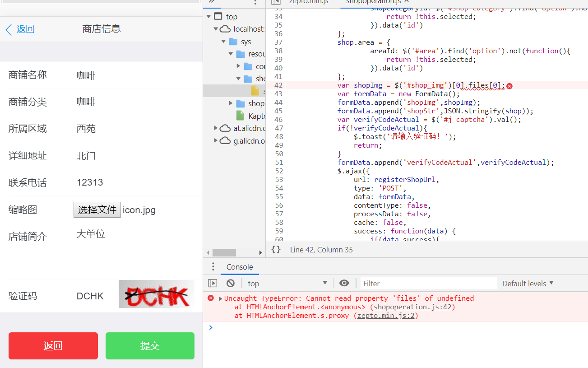Screen dimensions: 588x368
Task: Select the sys folder icon
Action: coord(233,42)
